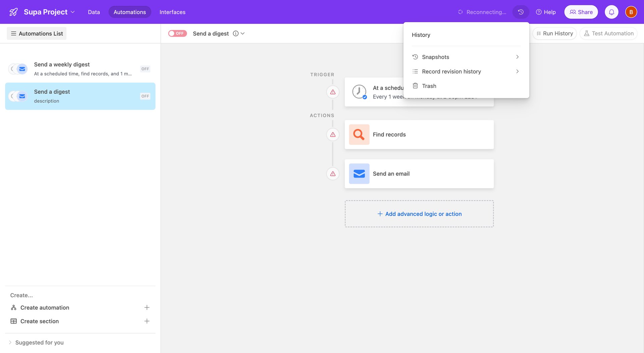The height and width of the screenshot is (353, 644).
Task: Select the Send a weekly digest automation
Action: (80, 69)
